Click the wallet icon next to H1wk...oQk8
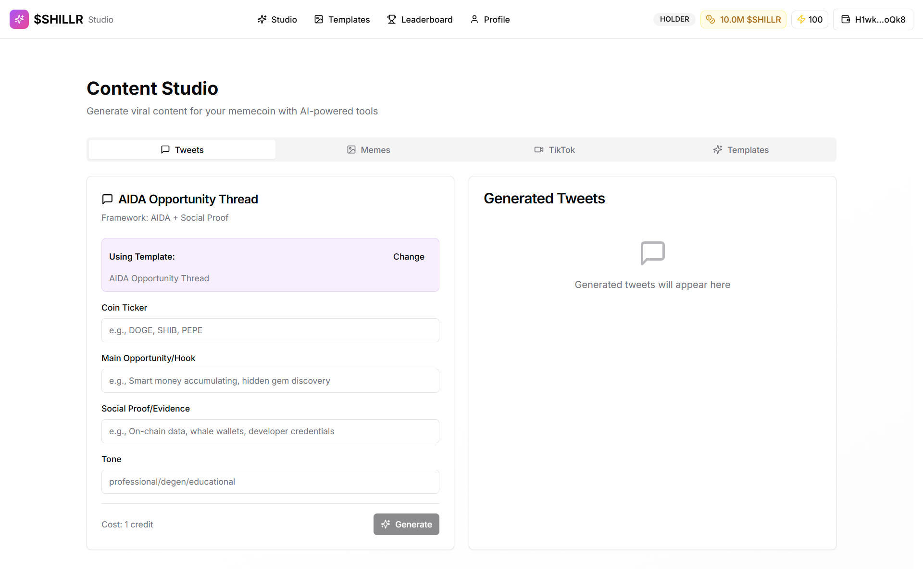The image size is (923, 588). click(846, 19)
